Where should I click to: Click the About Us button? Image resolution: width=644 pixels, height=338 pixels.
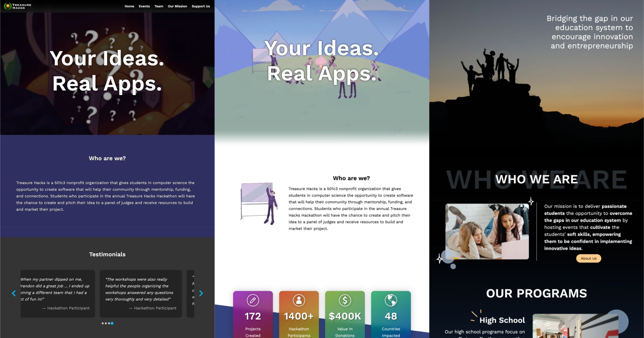(589, 259)
